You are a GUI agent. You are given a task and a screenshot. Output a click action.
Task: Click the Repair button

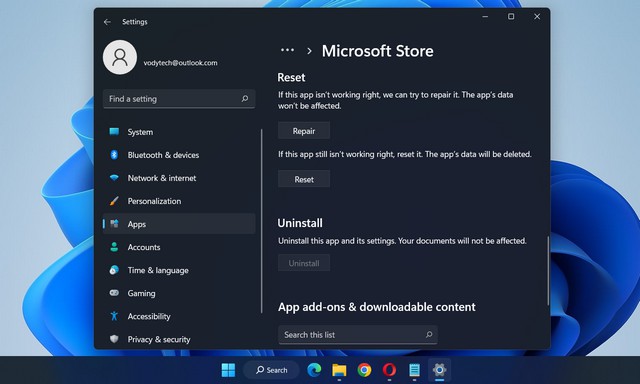click(x=304, y=131)
